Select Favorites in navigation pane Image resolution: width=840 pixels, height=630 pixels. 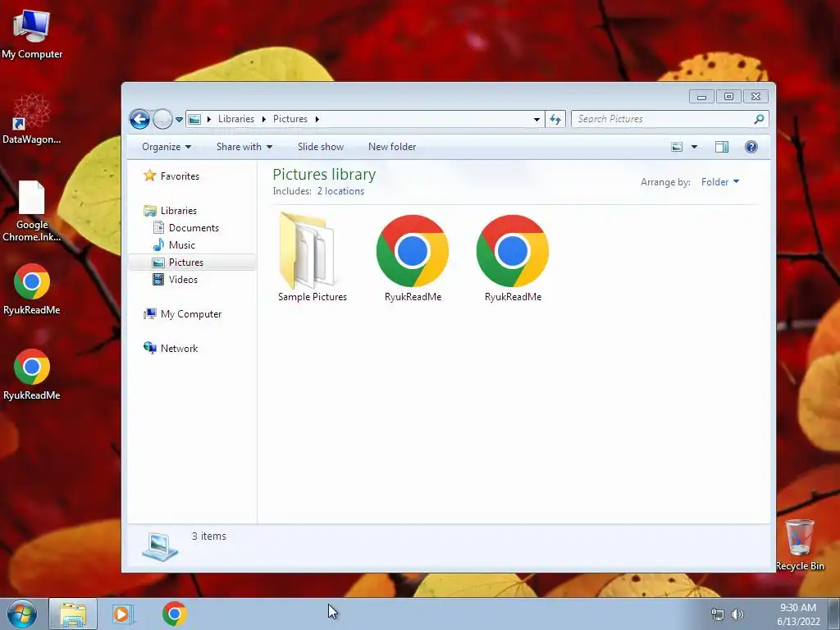180,176
